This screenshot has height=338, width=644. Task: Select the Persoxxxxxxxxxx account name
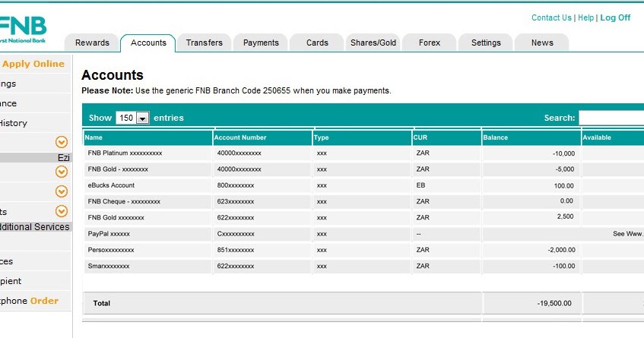pyautogui.click(x=111, y=250)
